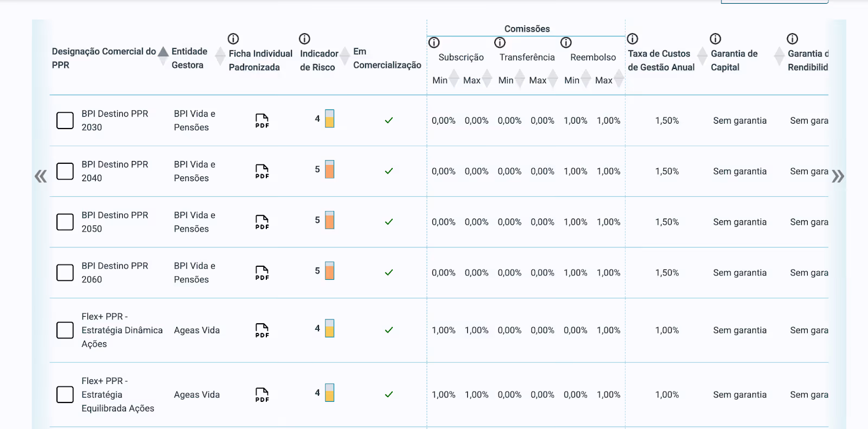Sort by Designação Comercial do PPR
868x429 pixels.
coord(163,56)
